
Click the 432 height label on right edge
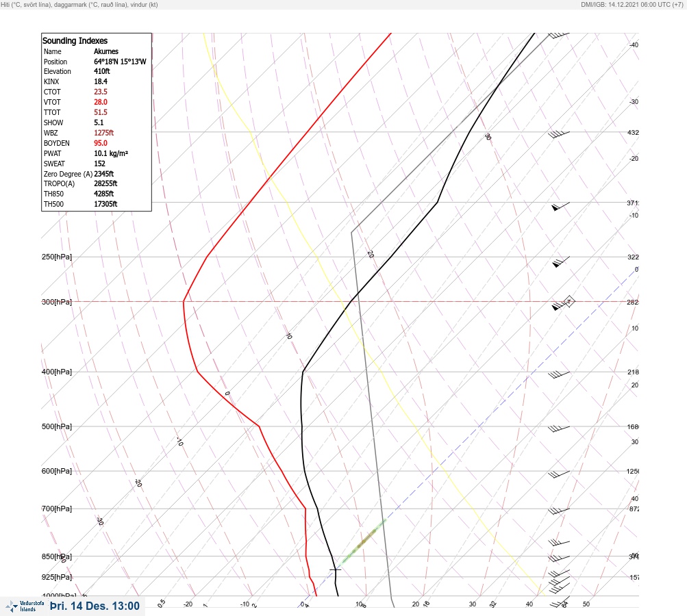point(633,132)
